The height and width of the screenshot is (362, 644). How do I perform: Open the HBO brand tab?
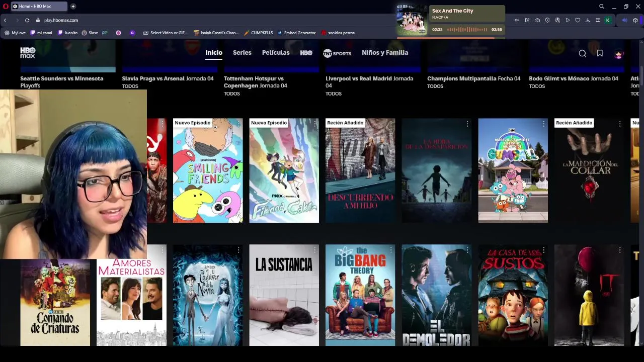[x=306, y=53]
